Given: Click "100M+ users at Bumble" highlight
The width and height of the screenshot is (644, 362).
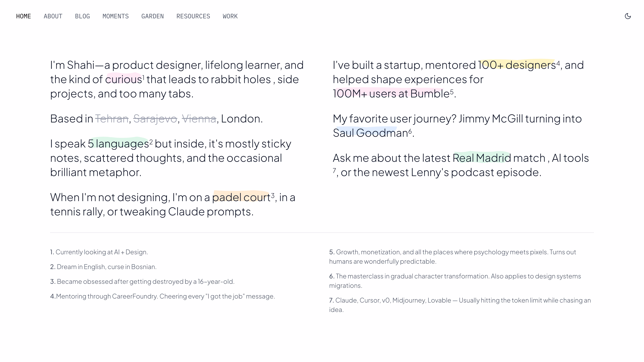Looking at the screenshot, I should 391,94.
